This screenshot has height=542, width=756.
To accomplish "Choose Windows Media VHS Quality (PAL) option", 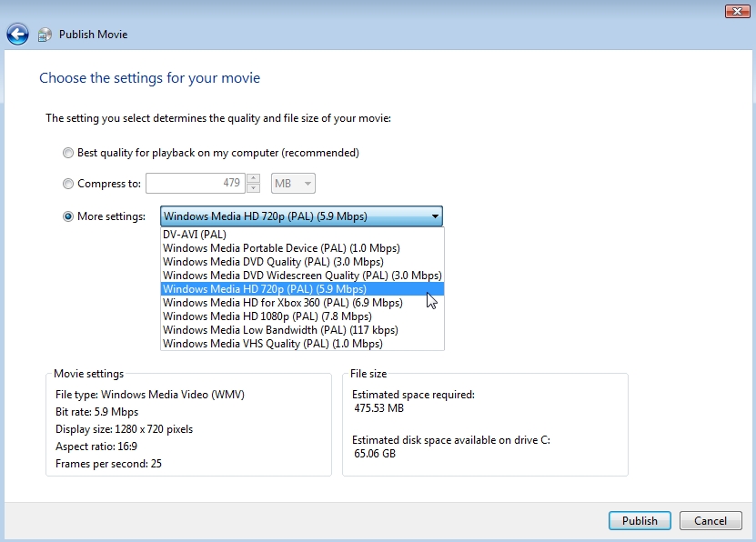I will (302, 344).
